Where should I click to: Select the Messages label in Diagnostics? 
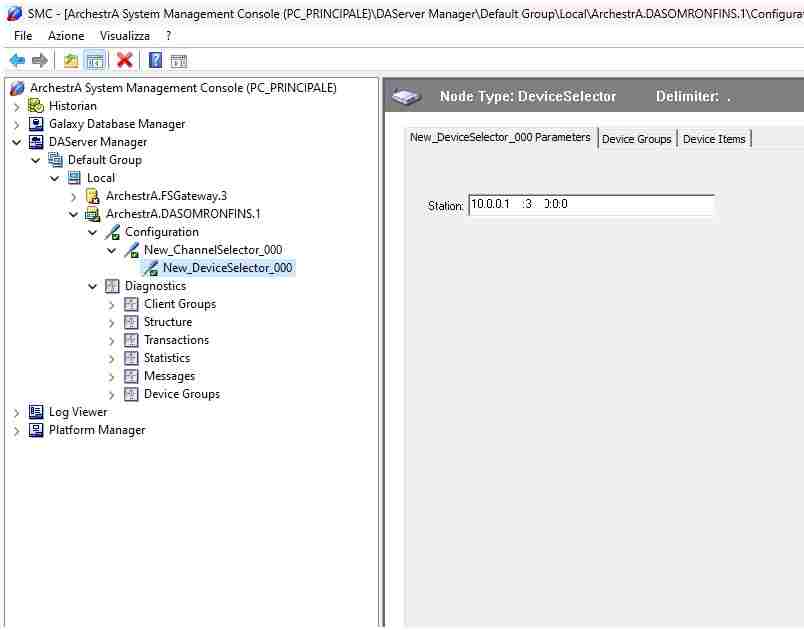[x=169, y=376]
